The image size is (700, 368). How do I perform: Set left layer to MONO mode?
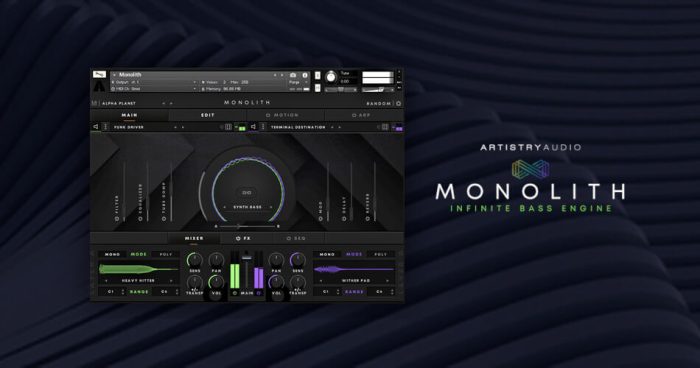coord(112,254)
